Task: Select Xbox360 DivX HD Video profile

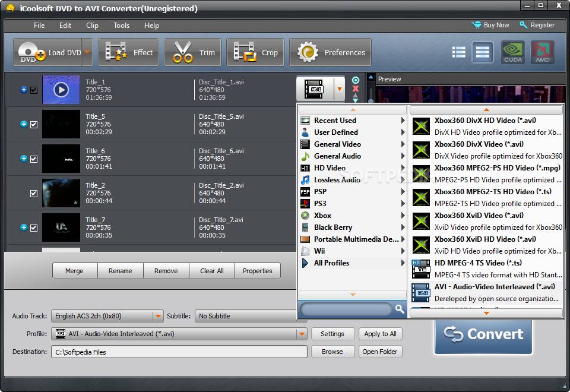Action: pos(487,126)
